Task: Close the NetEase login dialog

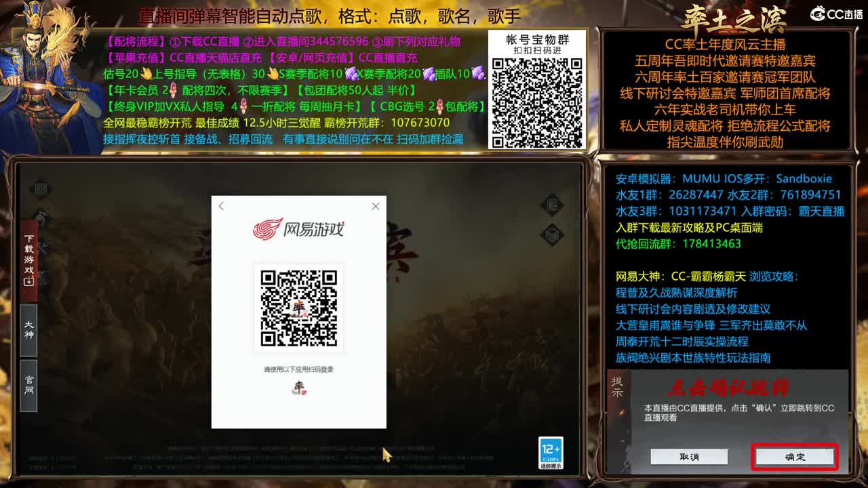Action: (x=376, y=206)
